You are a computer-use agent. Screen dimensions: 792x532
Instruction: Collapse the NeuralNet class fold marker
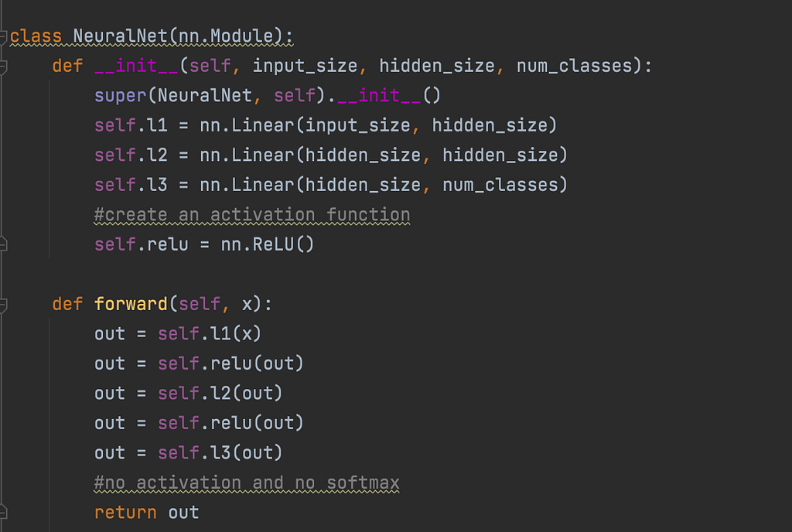point(4,36)
